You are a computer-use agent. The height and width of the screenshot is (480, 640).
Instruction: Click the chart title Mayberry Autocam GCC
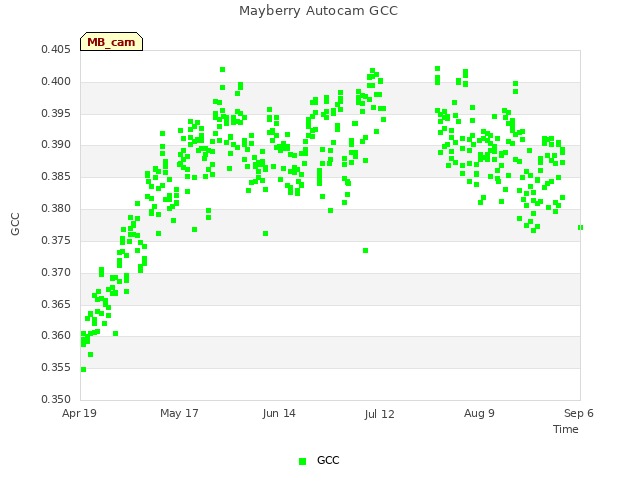[318, 11]
